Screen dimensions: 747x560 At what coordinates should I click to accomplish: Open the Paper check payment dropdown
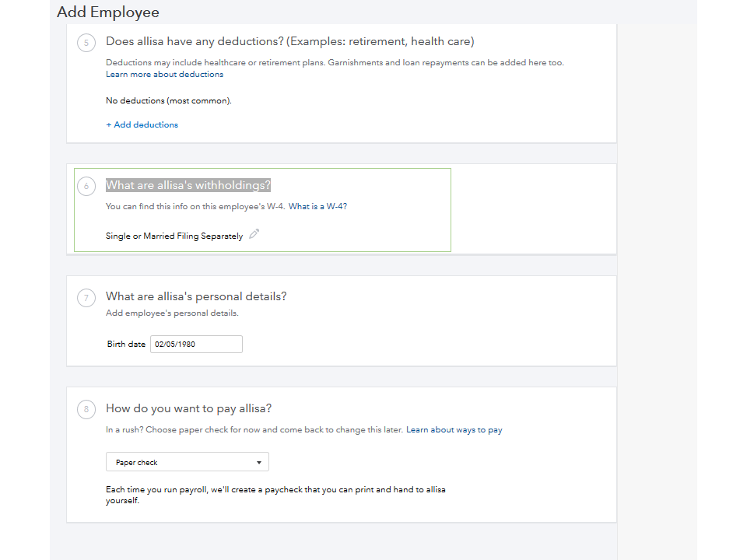(x=187, y=461)
